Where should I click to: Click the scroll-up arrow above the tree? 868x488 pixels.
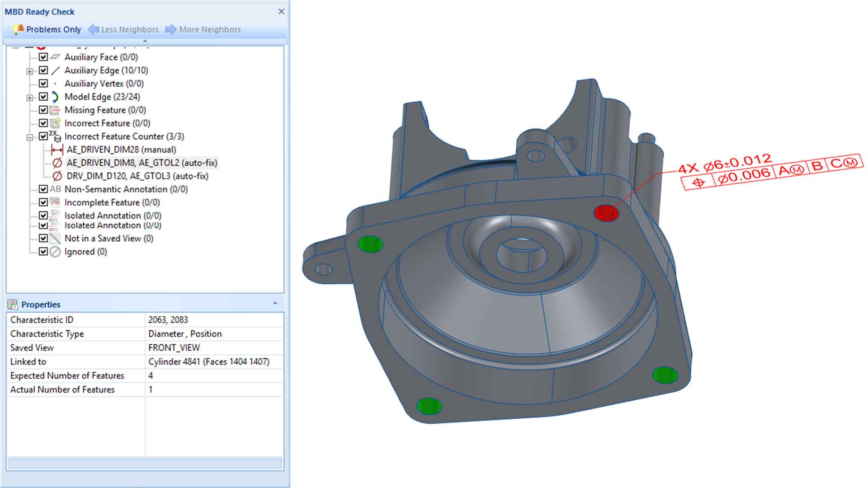coord(145,41)
